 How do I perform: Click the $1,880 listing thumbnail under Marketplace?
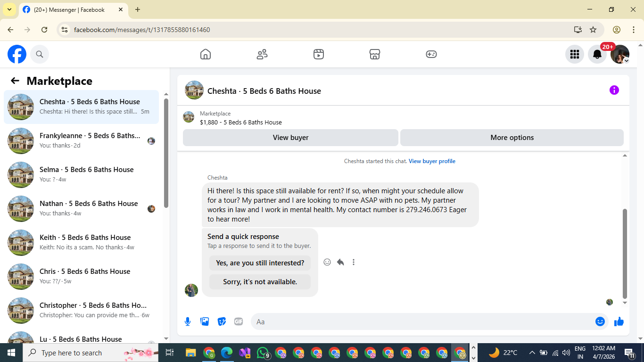coord(189,117)
